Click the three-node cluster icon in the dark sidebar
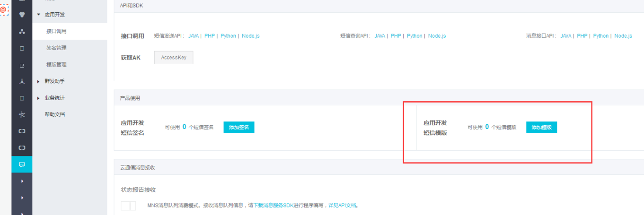Screen dimensions: 644x215 point(22,31)
